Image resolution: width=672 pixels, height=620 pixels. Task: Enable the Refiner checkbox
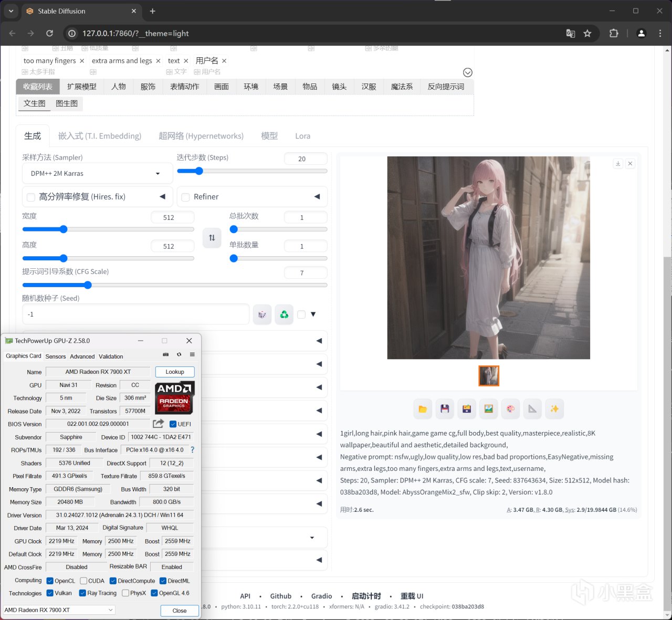(185, 197)
